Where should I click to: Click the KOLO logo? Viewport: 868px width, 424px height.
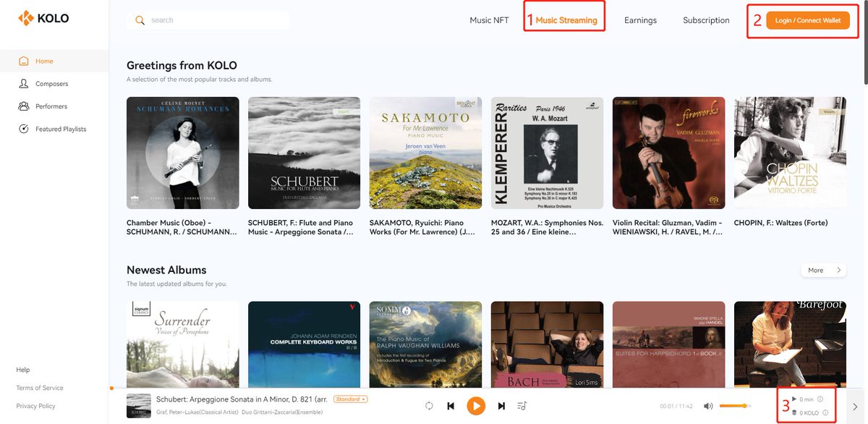pos(43,18)
